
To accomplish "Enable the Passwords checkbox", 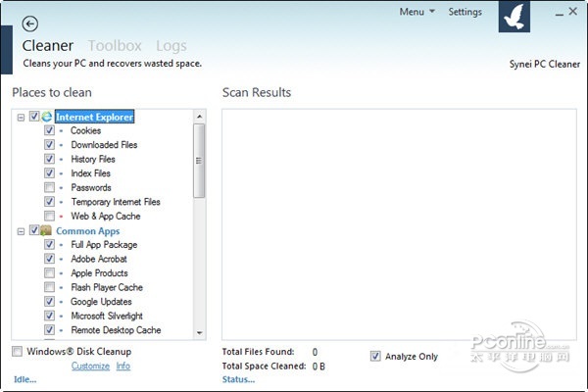I will point(49,187).
